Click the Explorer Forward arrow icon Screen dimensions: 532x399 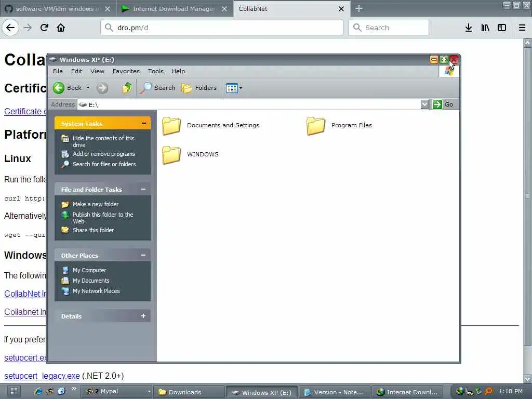(x=102, y=88)
